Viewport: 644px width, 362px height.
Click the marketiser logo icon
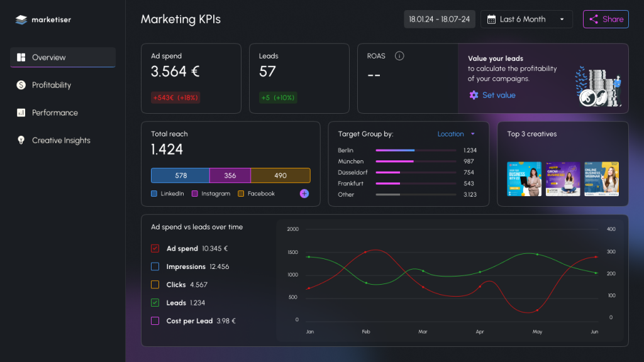point(21,19)
